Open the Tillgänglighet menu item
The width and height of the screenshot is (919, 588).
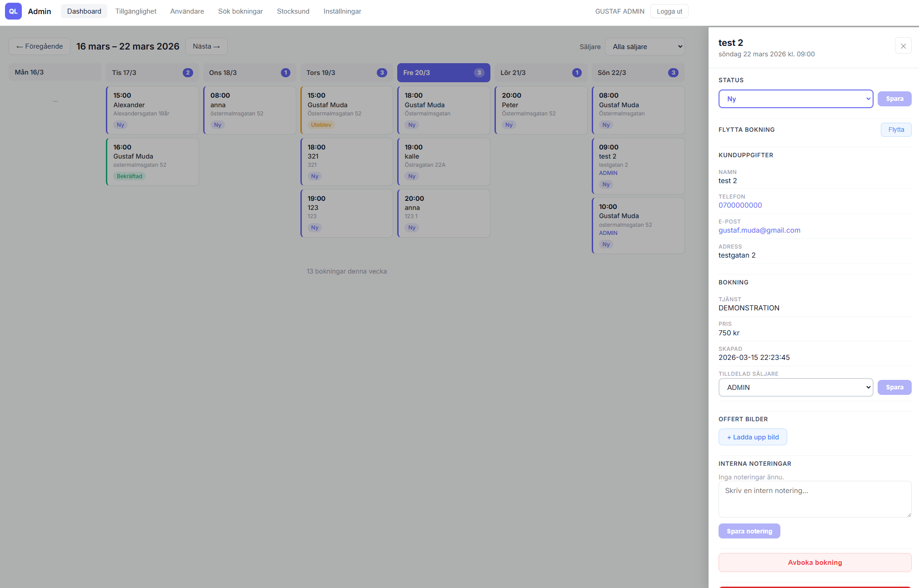pyautogui.click(x=135, y=11)
